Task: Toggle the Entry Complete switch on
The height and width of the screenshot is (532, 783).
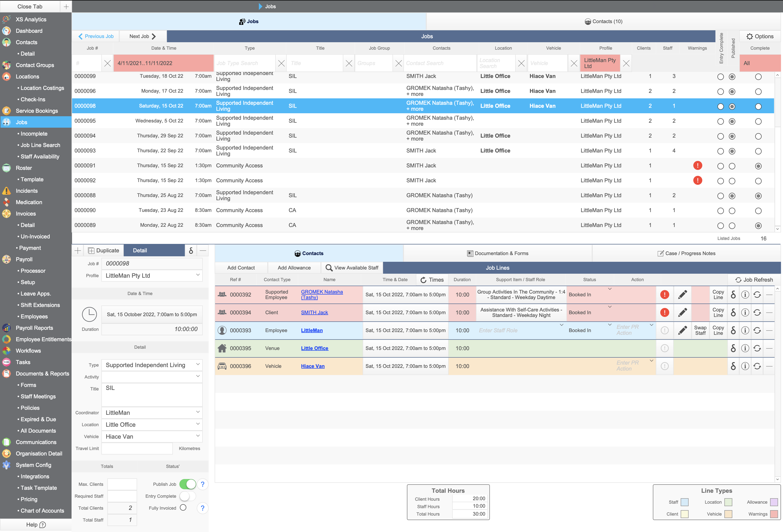Action: point(188,496)
